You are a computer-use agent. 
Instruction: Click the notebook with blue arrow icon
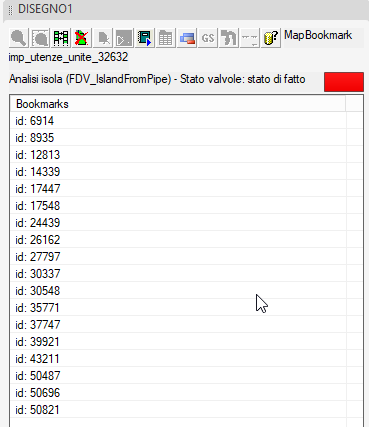tap(145, 38)
